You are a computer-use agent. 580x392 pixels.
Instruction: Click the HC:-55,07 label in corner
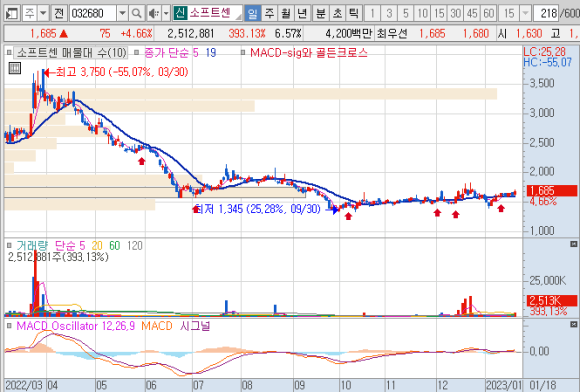[547, 62]
